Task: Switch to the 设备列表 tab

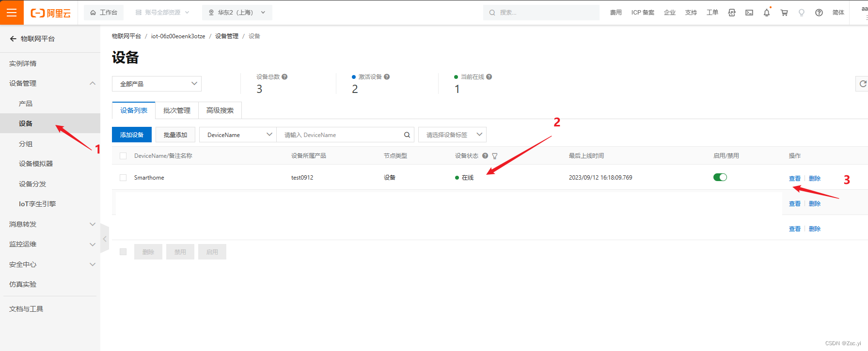Action: 134,110
